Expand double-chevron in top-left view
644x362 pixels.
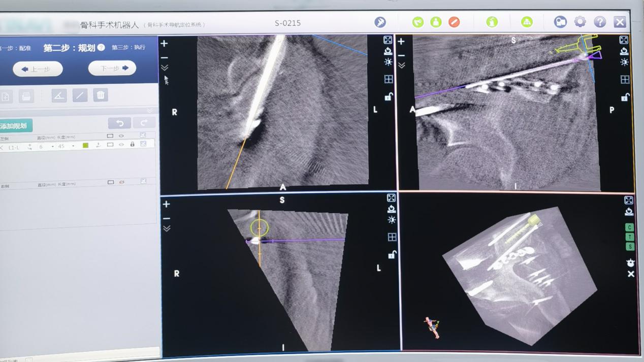pyautogui.click(x=165, y=68)
